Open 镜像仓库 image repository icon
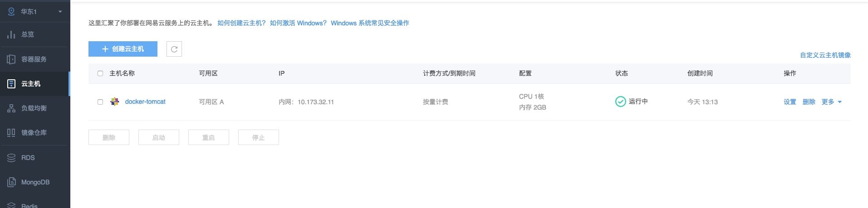The width and height of the screenshot is (868, 208). coord(11,133)
